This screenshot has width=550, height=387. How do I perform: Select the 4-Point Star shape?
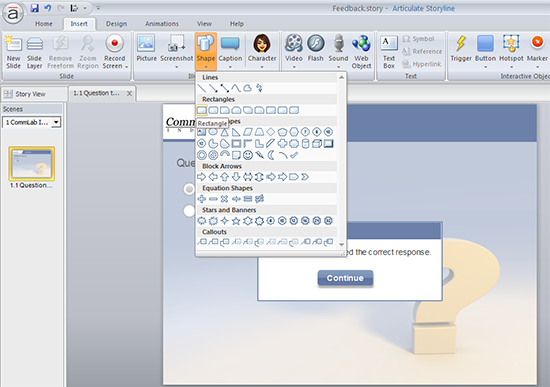pyautogui.click(x=225, y=221)
